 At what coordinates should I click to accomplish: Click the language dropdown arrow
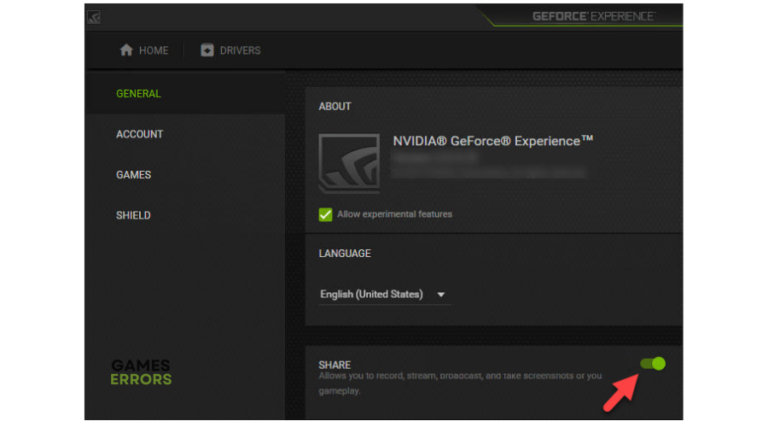tap(441, 295)
